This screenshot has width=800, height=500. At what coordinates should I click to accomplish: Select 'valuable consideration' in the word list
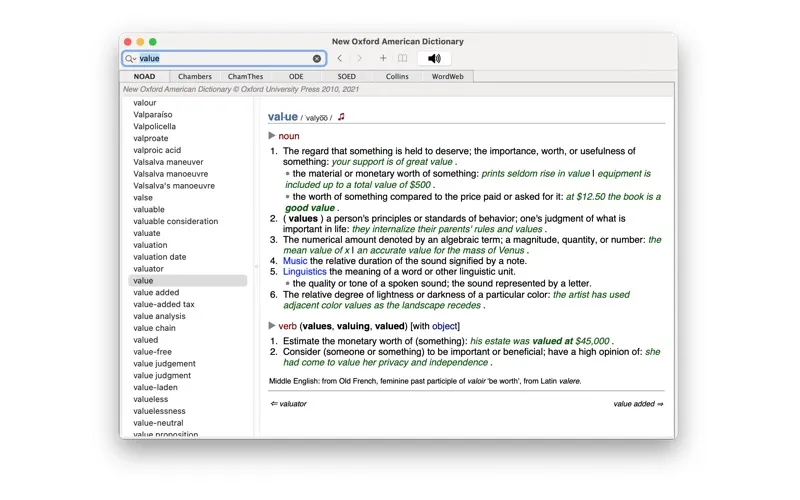[x=176, y=221]
